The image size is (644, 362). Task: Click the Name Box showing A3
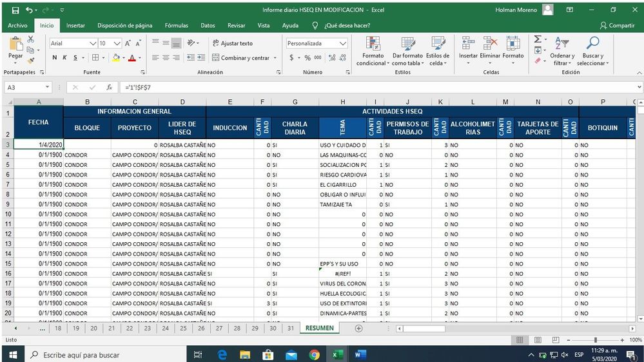28,88
